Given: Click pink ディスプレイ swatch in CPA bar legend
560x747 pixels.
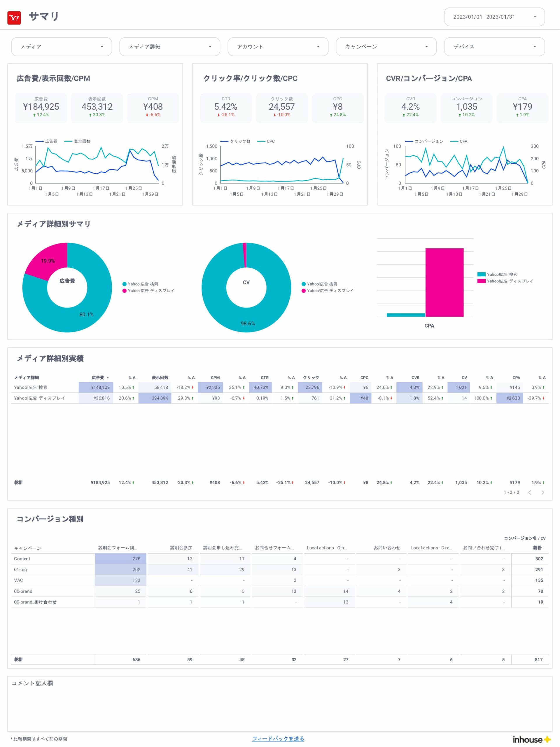Looking at the screenshot, I should click(x=481, y=281).
